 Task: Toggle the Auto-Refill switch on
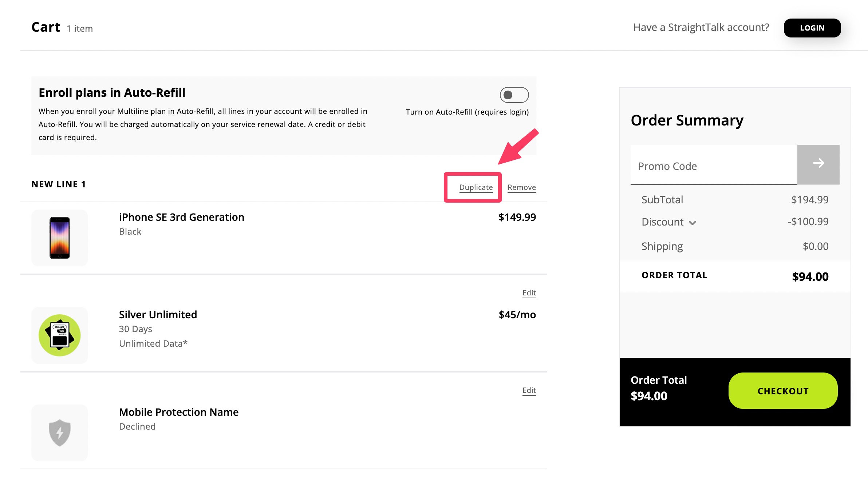[514, 95]
